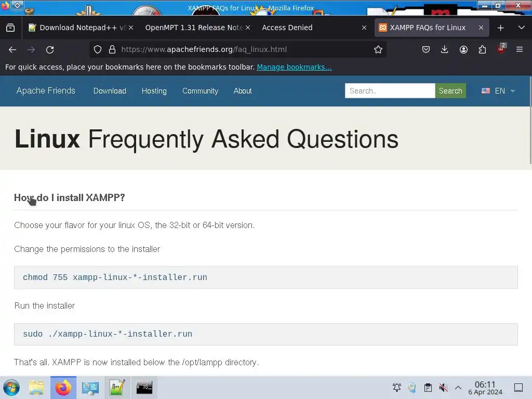Open Firefox account menu
Viewport: 532px width, 399px height.
pyautogui.click(x=463, y=49)
